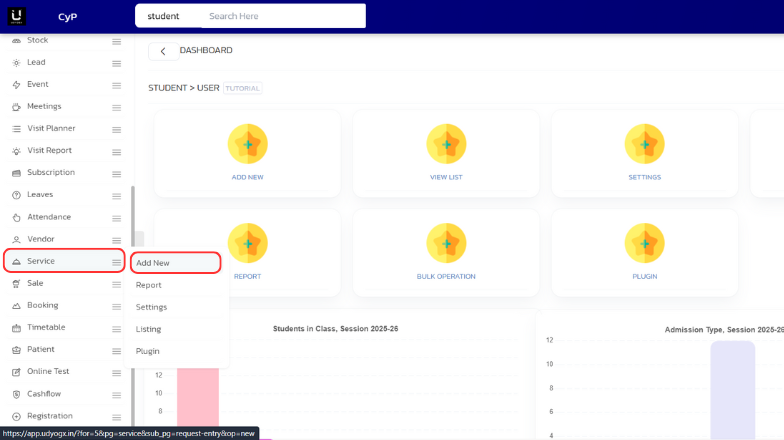Open hamburger menu beside Subscription
The height and width of the screenshot is (440, 784).
click(x=116, y=173)
